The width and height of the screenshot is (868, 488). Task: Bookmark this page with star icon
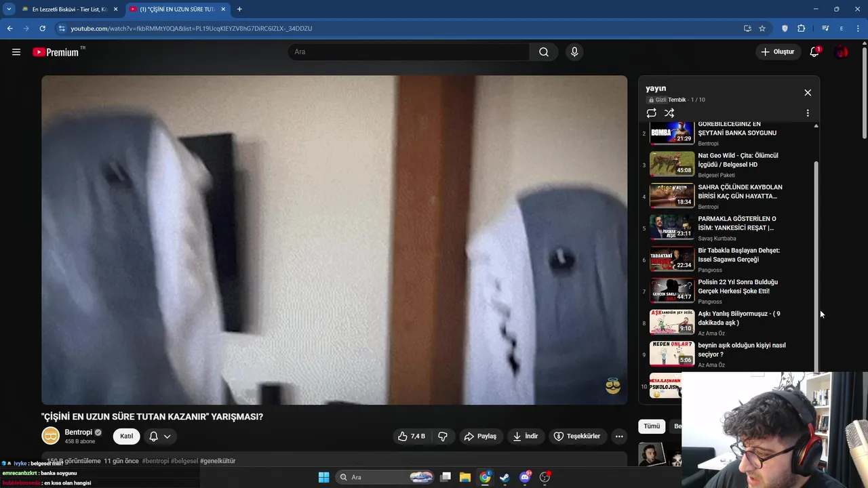pyautogui.click(x=762, y=28)
